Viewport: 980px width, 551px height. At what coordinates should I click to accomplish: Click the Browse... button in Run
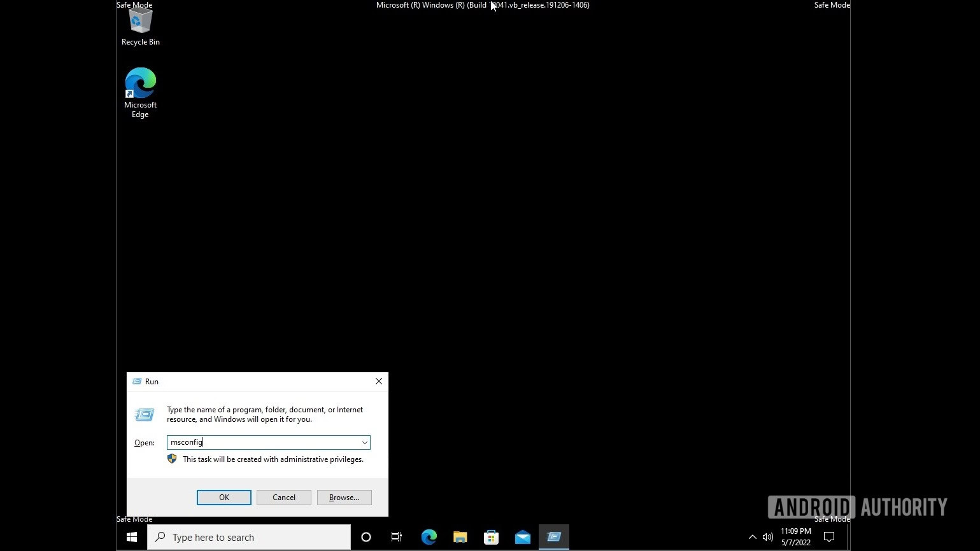(344, 498)
